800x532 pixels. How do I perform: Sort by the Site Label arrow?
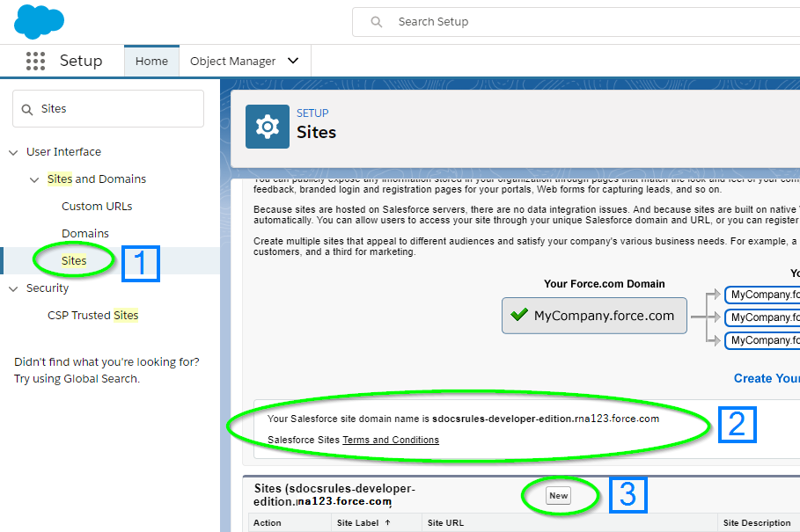tap(388, 522)
